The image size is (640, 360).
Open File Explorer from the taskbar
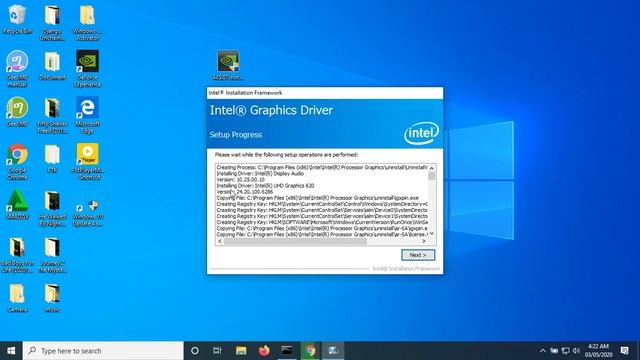pyautogui.click(x=241, y=351)
